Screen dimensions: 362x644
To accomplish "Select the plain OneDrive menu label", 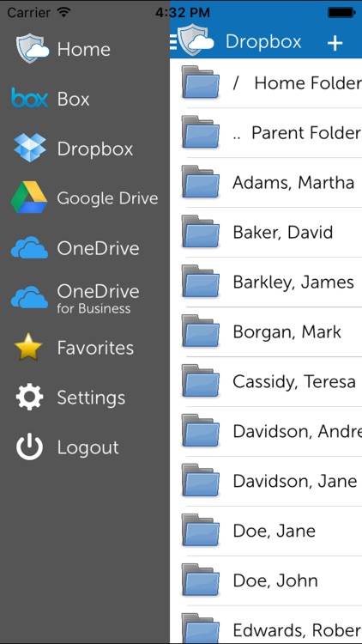I will point(98,248).
